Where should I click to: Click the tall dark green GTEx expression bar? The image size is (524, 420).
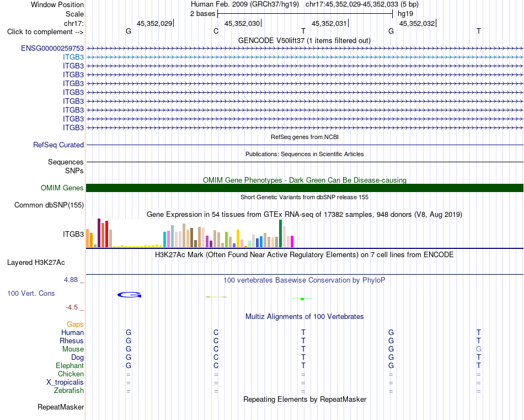tap(280, 233)
